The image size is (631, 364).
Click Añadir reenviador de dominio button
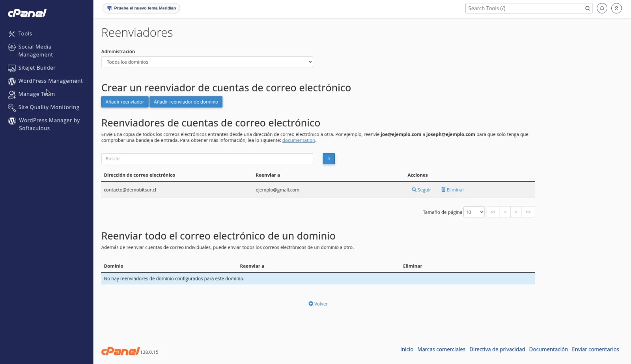(x=186, y=102)
